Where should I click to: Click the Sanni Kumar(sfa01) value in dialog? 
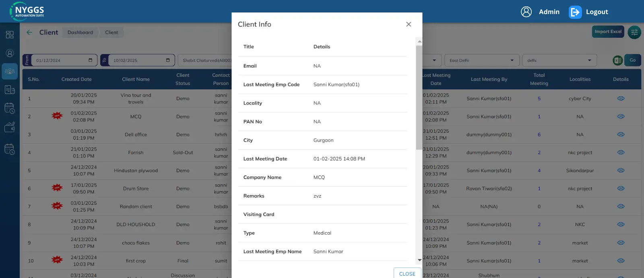pos(336,84)
